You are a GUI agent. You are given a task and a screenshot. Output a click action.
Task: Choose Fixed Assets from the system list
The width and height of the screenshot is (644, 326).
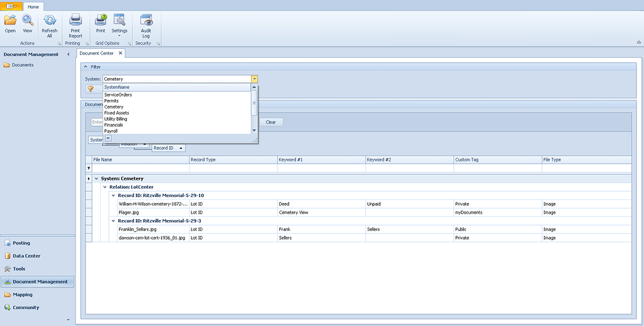click(177, 113)
